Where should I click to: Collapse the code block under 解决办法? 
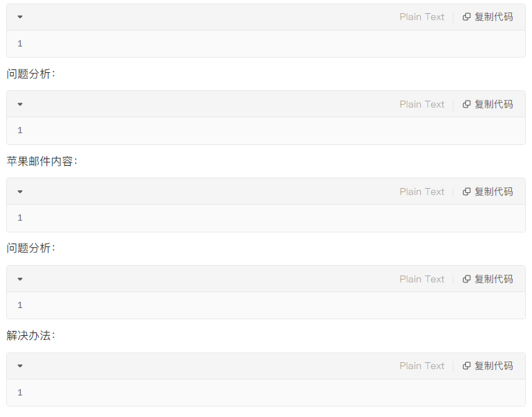[20, 366]
